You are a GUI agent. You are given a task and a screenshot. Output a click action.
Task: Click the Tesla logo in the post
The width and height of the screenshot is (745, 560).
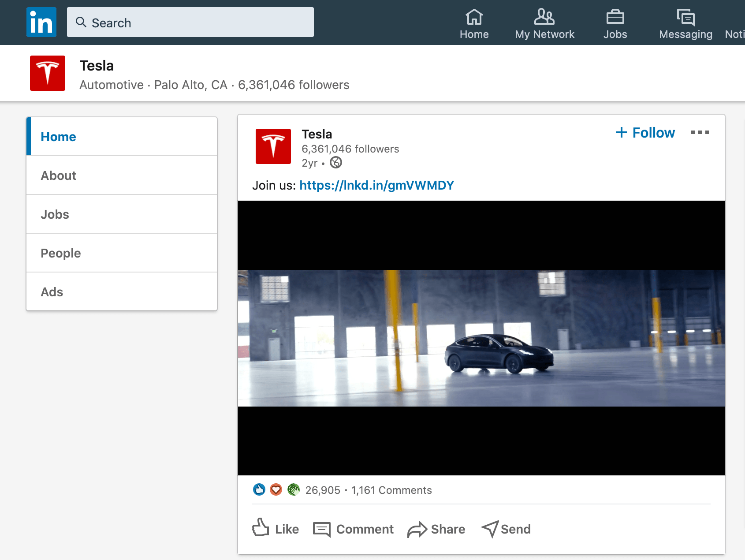273,146
